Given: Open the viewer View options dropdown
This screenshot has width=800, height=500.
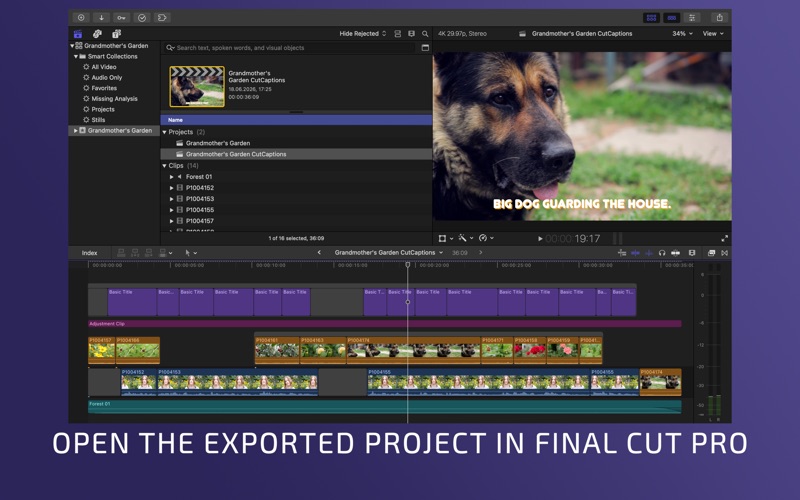Looking at the screenshot, I should click(713, 34).
